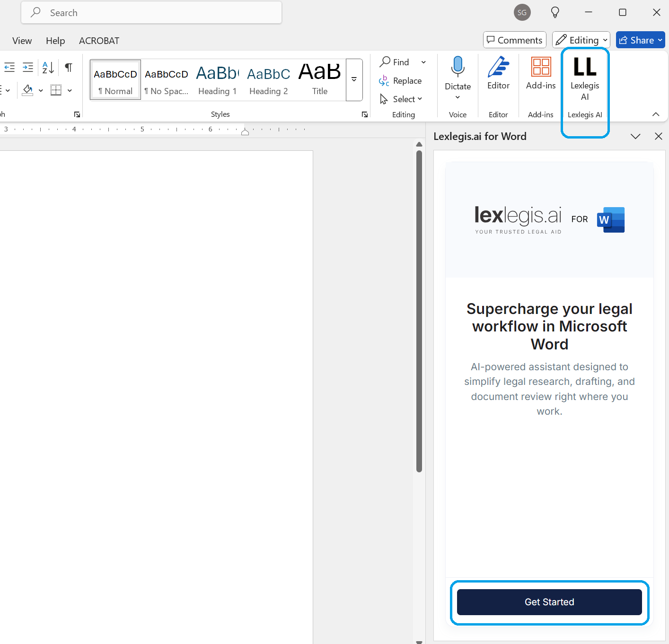Open the Select dropdown menu
The image size is (669, 644).
(x=401, y=99)
